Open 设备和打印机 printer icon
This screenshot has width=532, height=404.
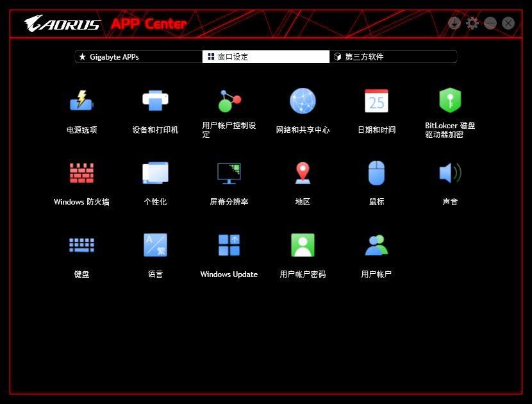155,101
